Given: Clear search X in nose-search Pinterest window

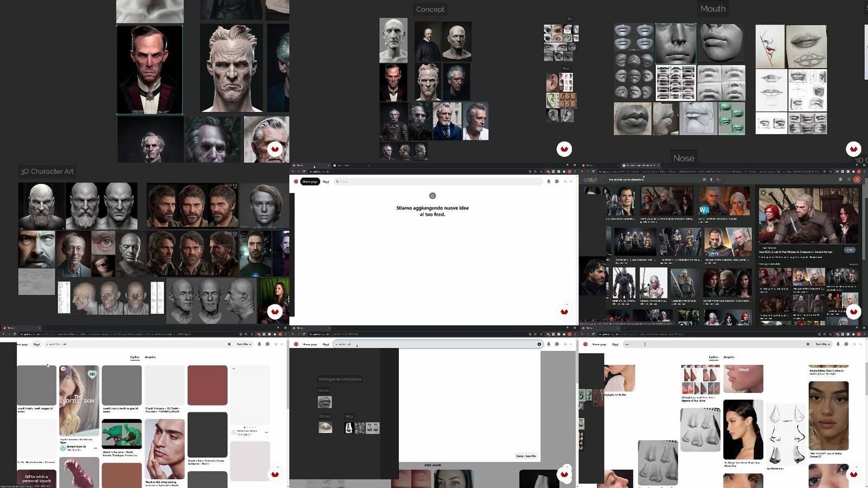Looking at the screenshot, I should coord(808,344).
